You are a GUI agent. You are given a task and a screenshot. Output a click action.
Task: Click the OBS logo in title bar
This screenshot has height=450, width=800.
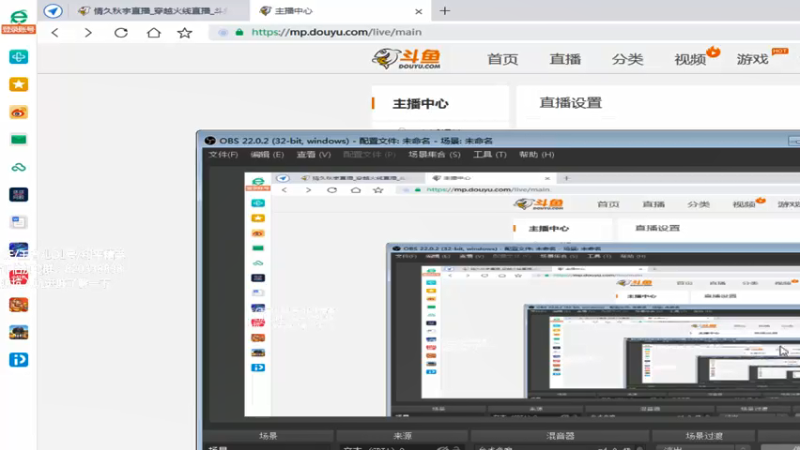click(x=210, y=140)
